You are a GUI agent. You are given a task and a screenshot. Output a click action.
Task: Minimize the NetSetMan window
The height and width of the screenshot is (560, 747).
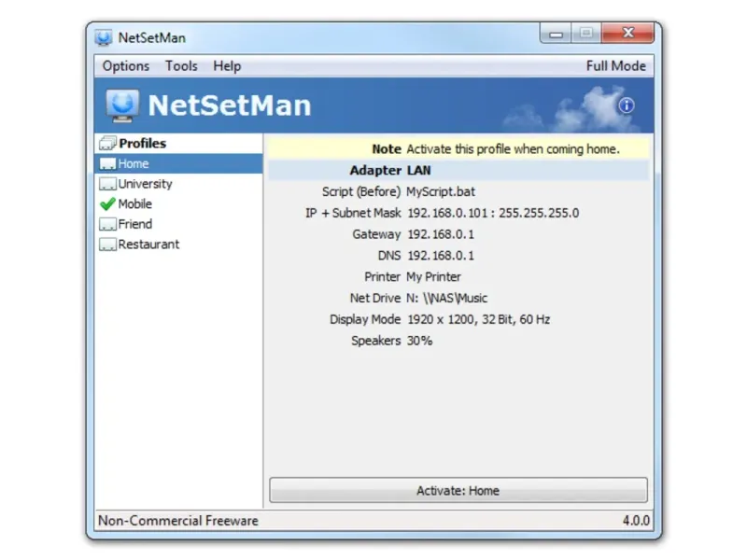click(556, 34)
